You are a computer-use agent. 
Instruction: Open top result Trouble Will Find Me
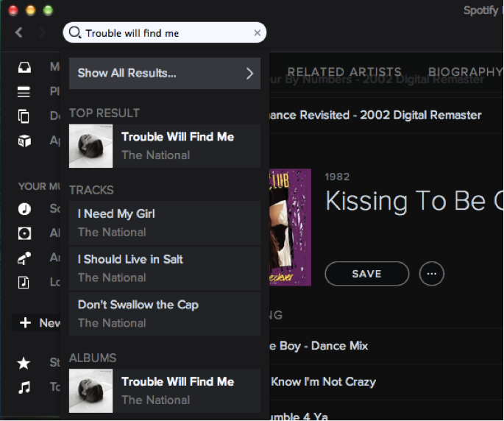click(165, 146)
